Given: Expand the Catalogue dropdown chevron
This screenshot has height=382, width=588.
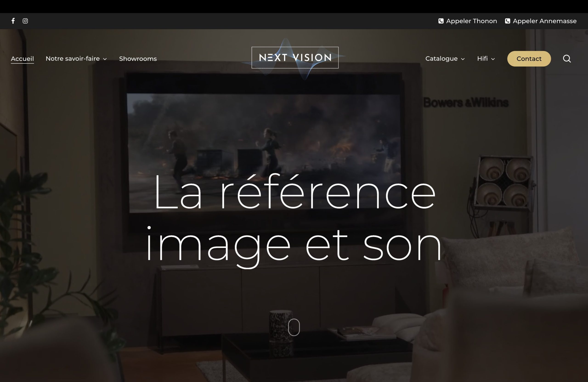Looking at the screenshot, I should click(463, 59).
